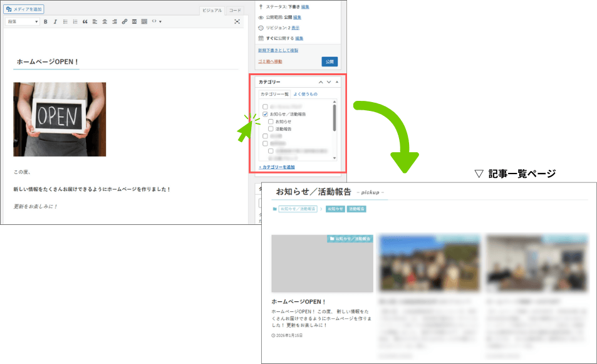This screenshot has height=364, width=597.
Task: Click the Bold formatting icon
Action: 46,21
